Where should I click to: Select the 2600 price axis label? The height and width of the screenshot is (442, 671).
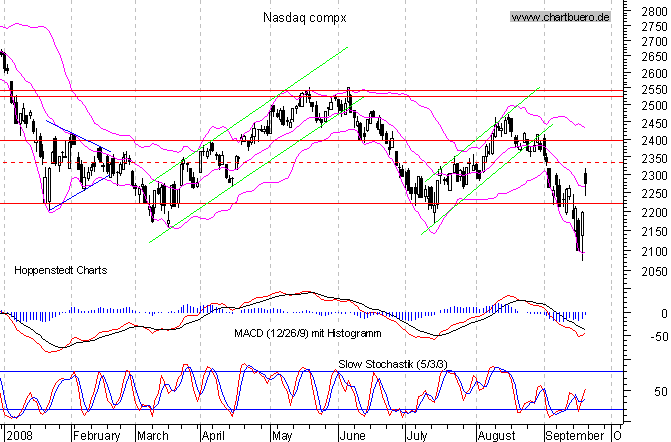click(655, 73)
